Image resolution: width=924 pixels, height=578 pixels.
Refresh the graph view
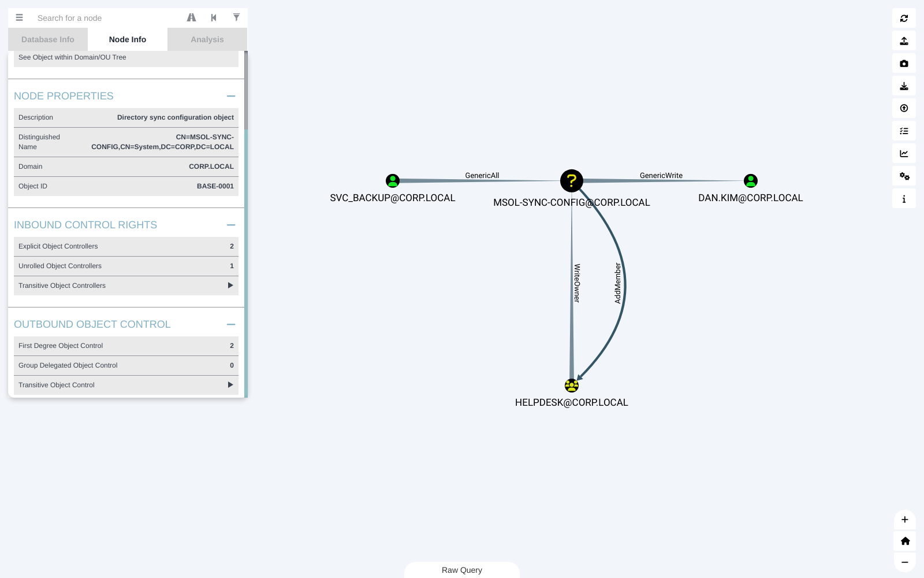pyautogui.click(x=904, y=18)
